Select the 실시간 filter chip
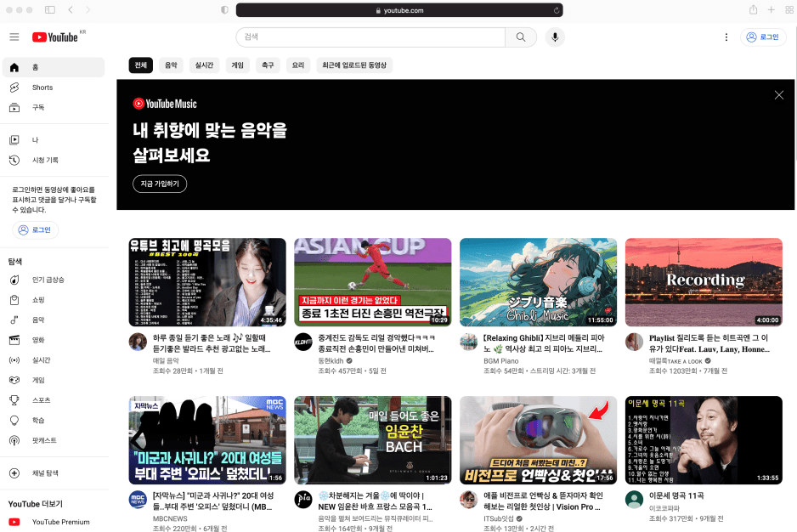Viewport: 797px width, 532px height. (204, 65)
